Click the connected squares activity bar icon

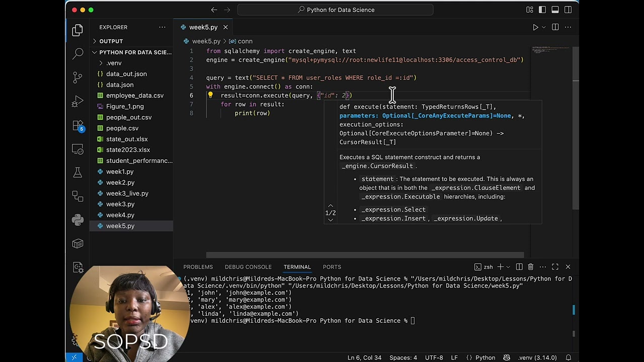pyautogui.click(x=77, y=196)
